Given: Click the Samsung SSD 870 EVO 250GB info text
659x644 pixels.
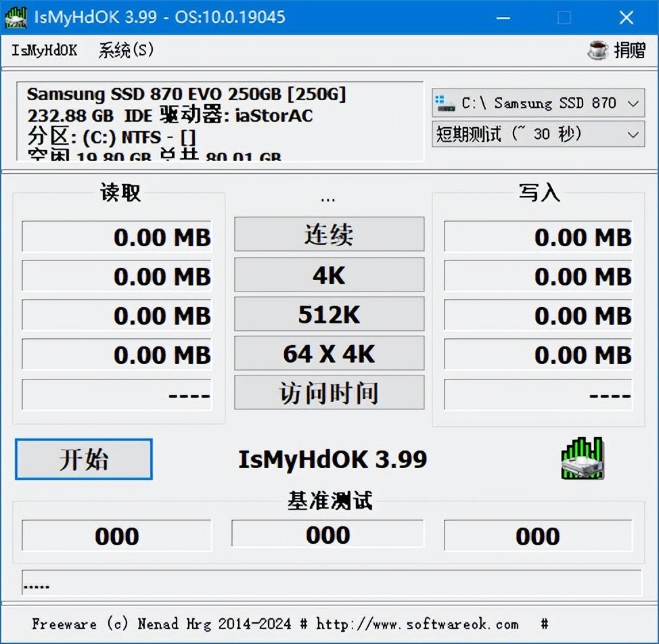Looking at the screenshot, I should tap(186, 94).
